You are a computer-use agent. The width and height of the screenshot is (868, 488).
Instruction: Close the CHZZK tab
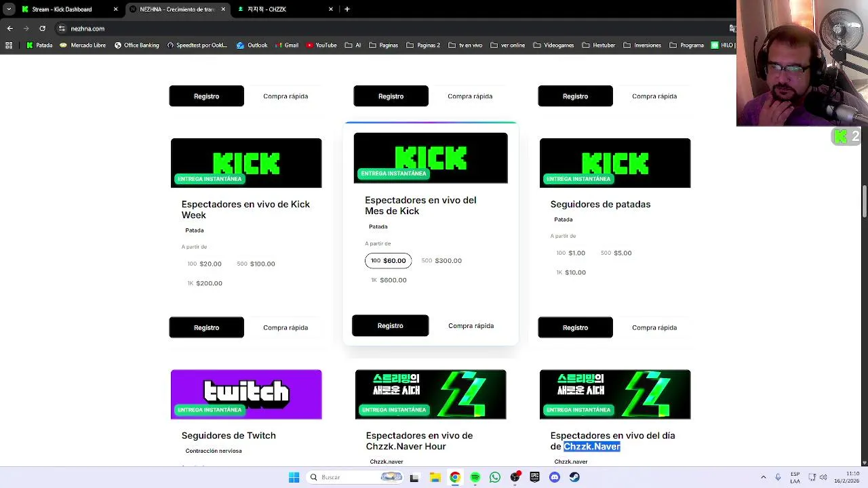(331, 9)
